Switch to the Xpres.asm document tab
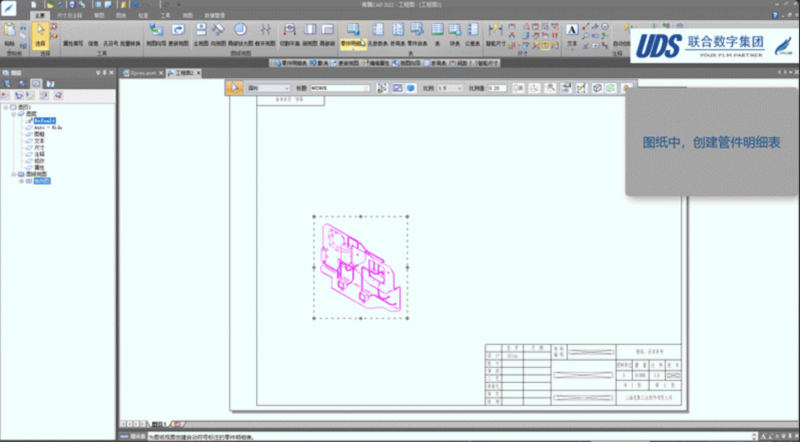Image resolution: width=800 pixels, height=442 pixels. coord(139,73)
